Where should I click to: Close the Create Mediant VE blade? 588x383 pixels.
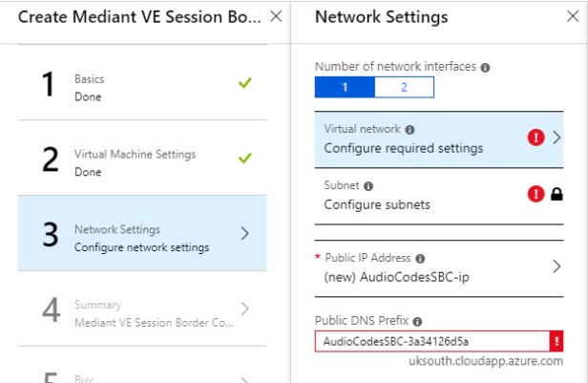point(275,16)
